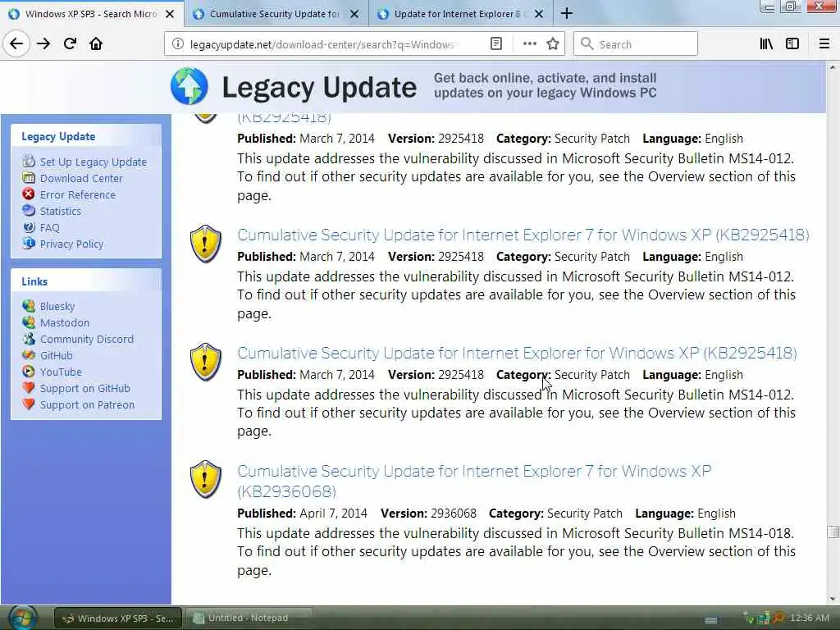Close the Update for Internet Explorer 8 tab
Viewport: 840px width, 630px height.
(539, 14)
